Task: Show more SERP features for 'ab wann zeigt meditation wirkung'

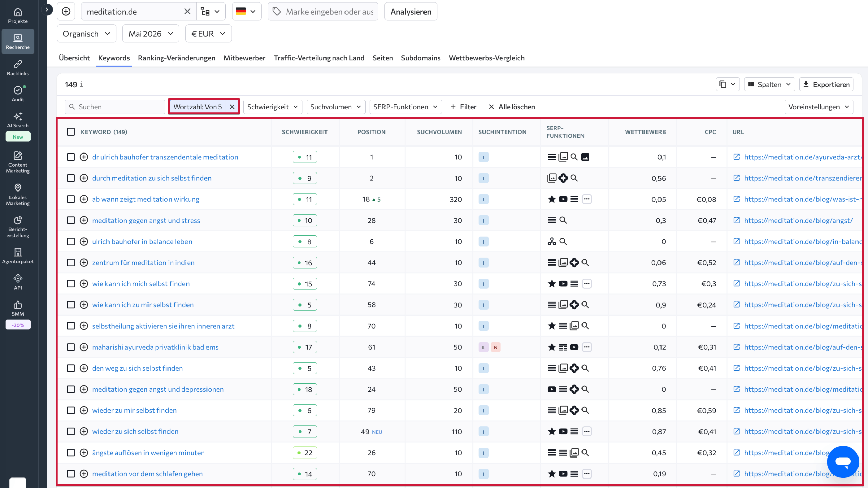Action: click(x=587, y=199)
